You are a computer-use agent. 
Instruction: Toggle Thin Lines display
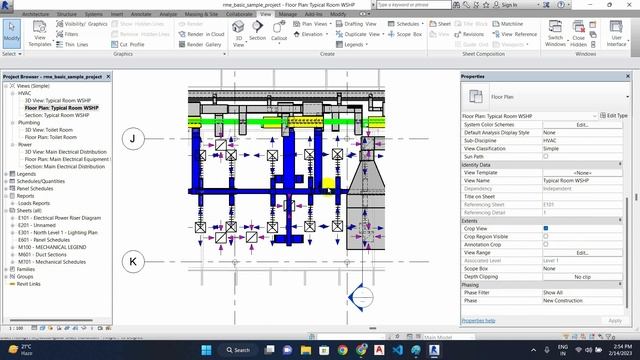tap(72, 44)
